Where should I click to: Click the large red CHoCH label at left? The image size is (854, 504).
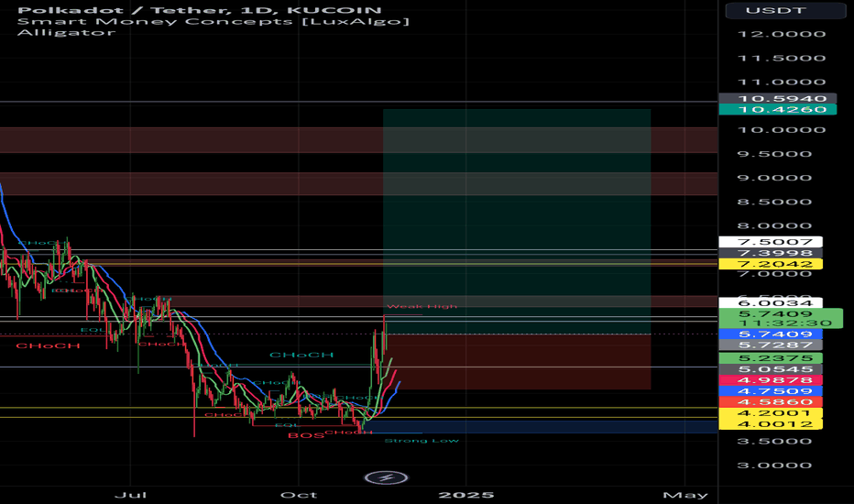[x=48, y=346]
